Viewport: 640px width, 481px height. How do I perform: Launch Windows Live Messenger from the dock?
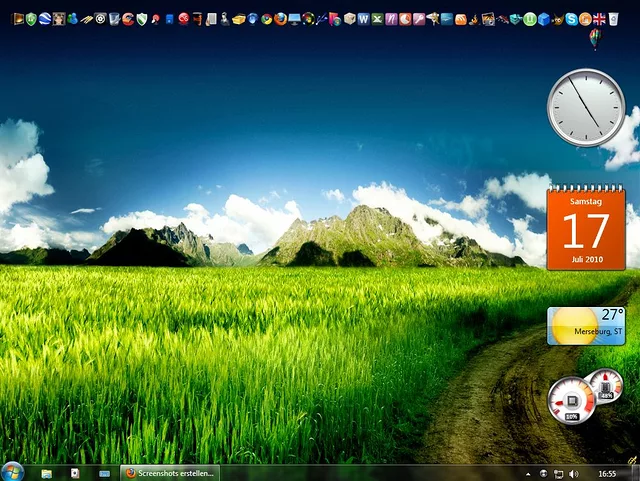tap(73, 19)
